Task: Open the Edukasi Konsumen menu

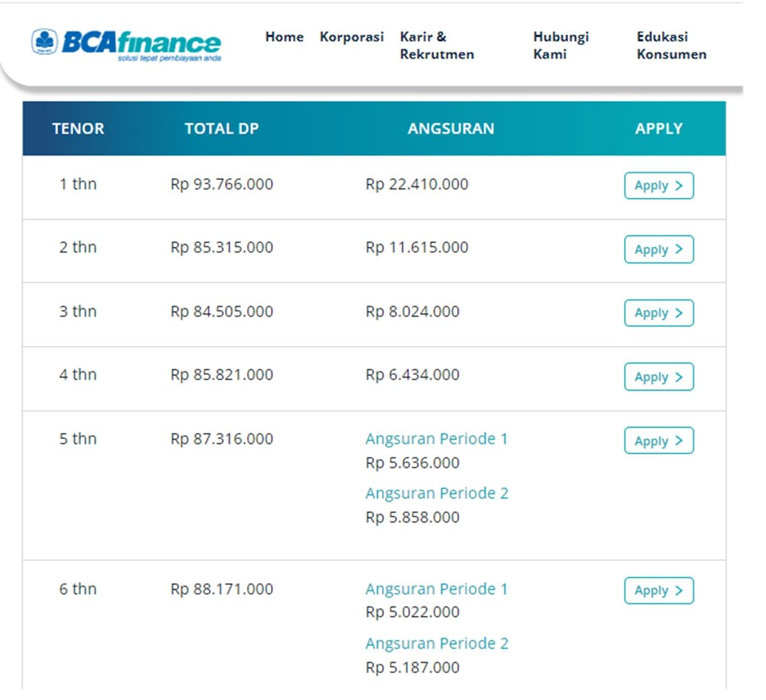Action: click(x=672, y=45)
